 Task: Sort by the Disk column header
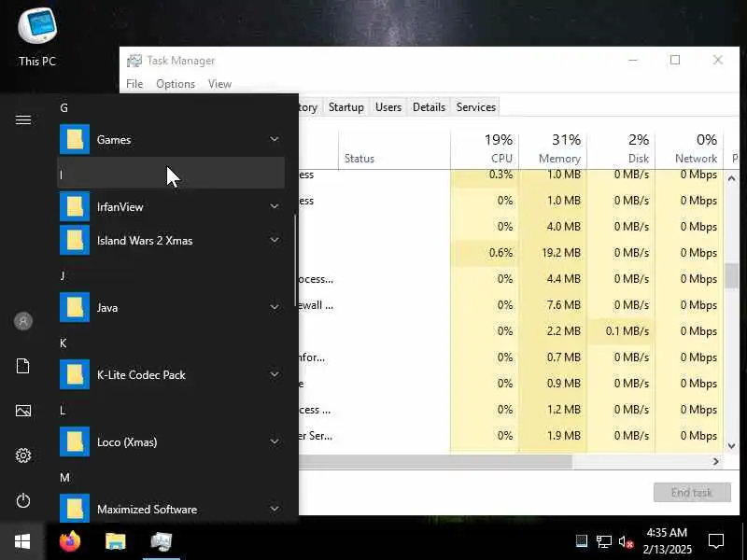click(621, 148)
